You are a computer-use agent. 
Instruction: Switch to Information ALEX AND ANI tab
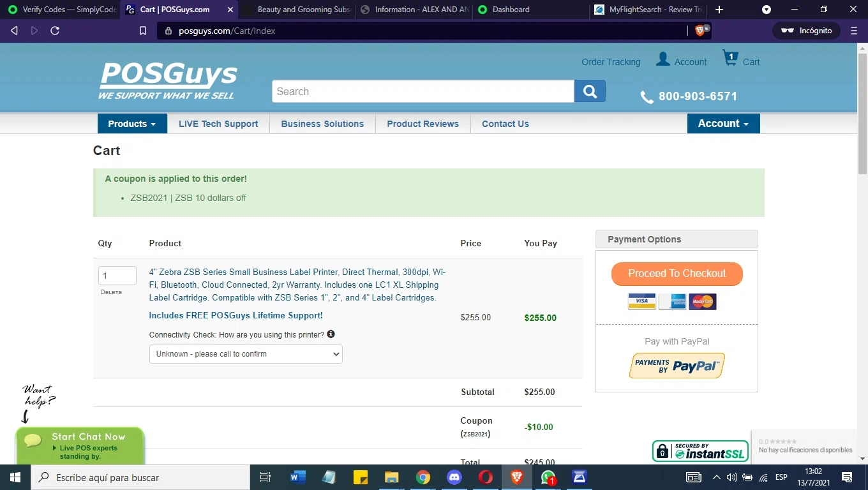(414, 10)
